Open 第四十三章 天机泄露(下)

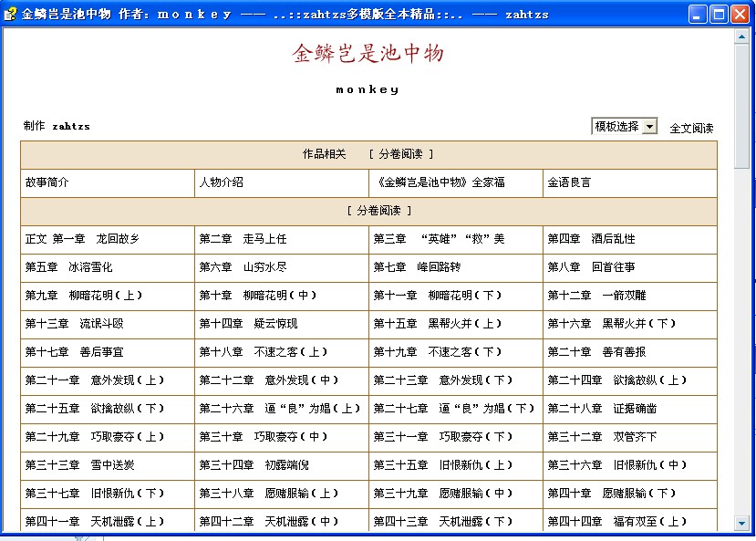(x=443, y=521)
